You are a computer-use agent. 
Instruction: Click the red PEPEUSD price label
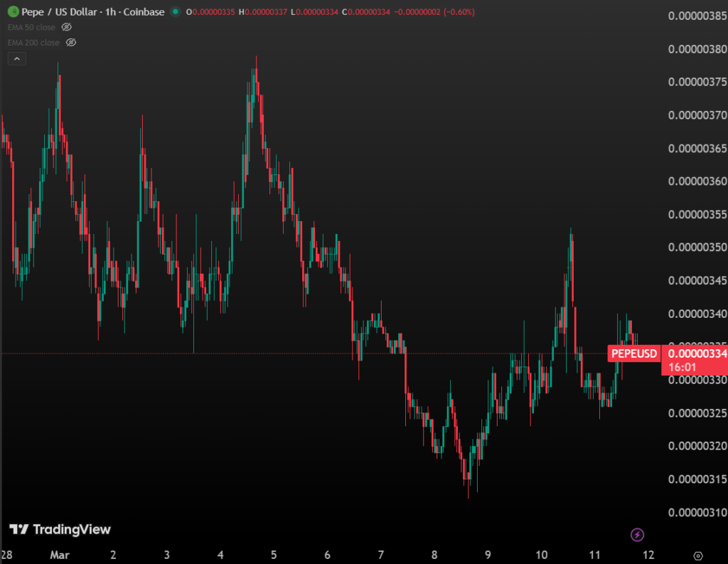[634, 353]
